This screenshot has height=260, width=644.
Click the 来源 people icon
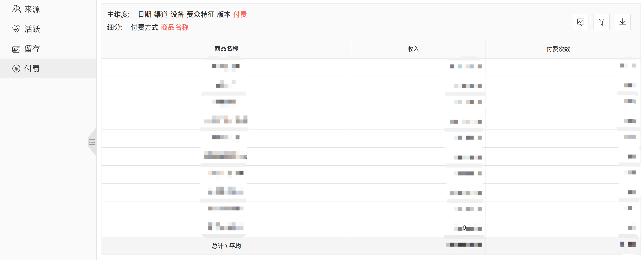[17, 9]
